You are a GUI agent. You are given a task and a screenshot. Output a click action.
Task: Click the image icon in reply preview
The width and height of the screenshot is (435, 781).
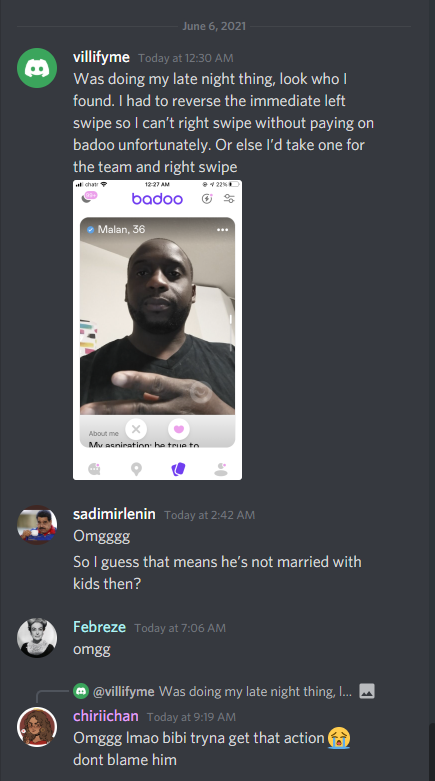click(x=367, y=691)
